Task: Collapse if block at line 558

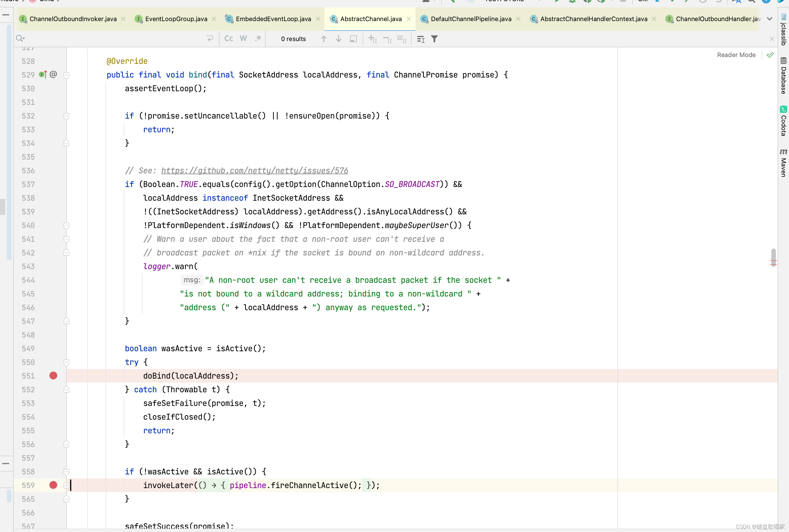Action: [x=66, y=472]
